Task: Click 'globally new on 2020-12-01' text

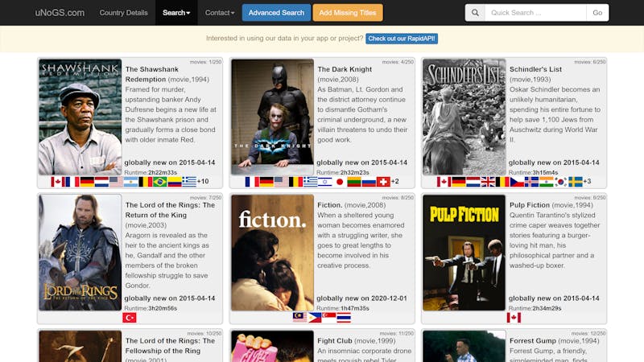Action: click(361, 298)
